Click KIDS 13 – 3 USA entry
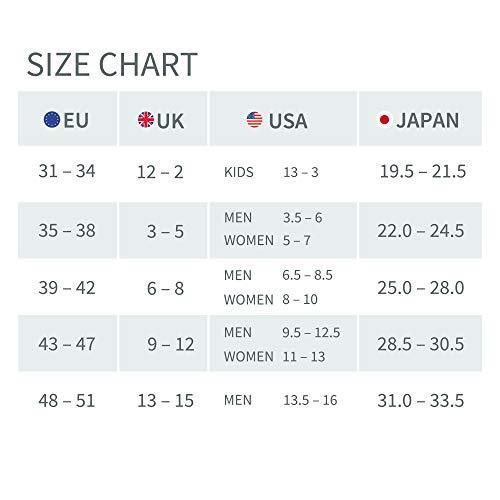500x500 pixels. (x=271, y=172)
